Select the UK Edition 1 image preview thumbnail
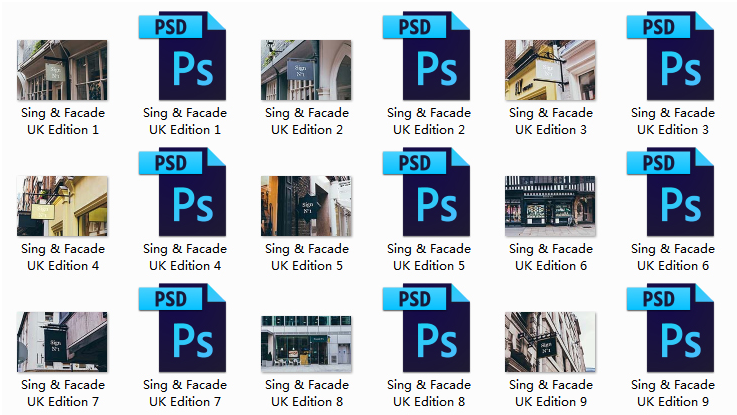The image size is (737, 415). pos(62,70)
